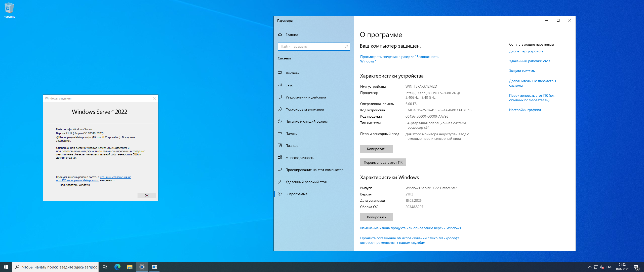Click the Windows Server 2022 heading in dialog

[100, 112]
